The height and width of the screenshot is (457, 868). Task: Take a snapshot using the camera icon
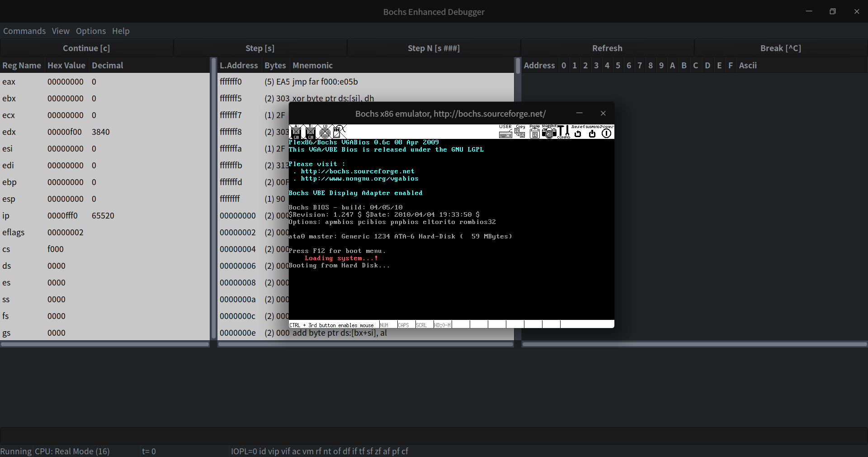pyautogui.click(x=549, y=132)
